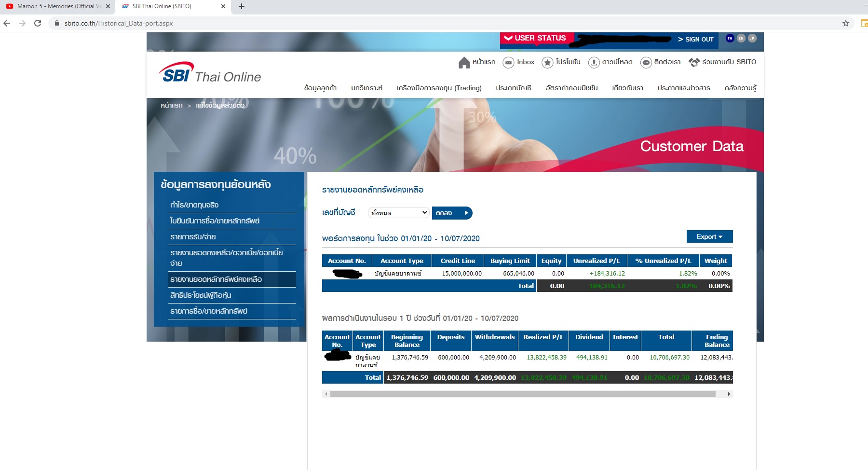
Task: Bookmark this page with star icon
Action: (x=846, y=23)
